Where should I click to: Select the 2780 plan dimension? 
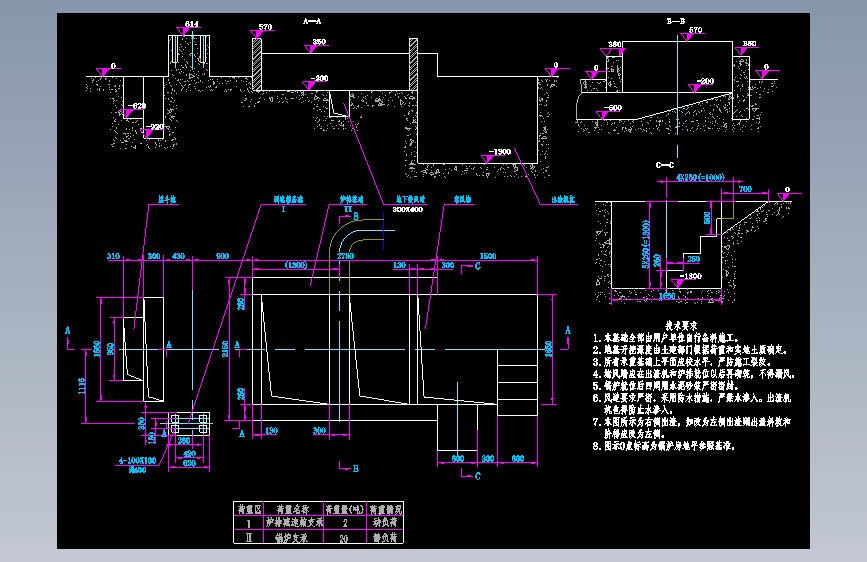(346, 256)
